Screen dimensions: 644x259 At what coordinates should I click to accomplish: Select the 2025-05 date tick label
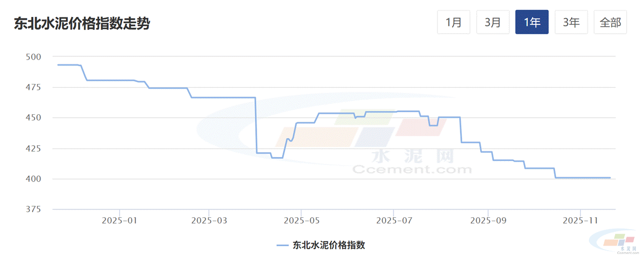(300, 220)
